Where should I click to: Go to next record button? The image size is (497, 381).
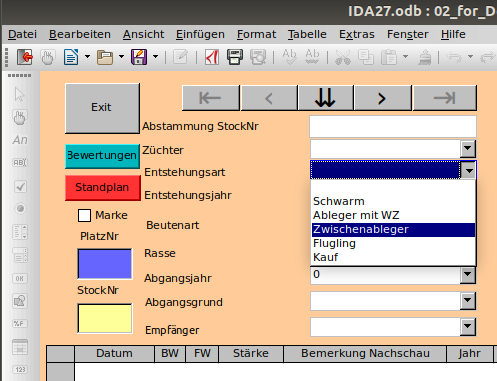(x=383, y=98)
